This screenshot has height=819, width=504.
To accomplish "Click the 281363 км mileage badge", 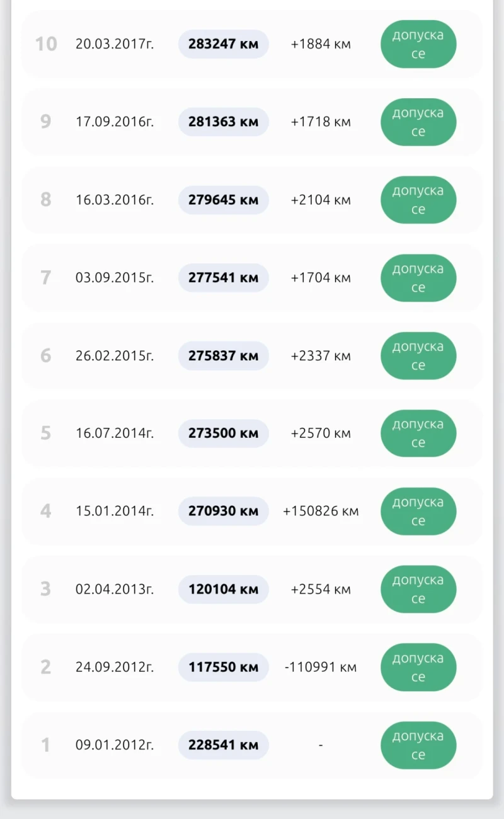I will click(x=223, y=122).
